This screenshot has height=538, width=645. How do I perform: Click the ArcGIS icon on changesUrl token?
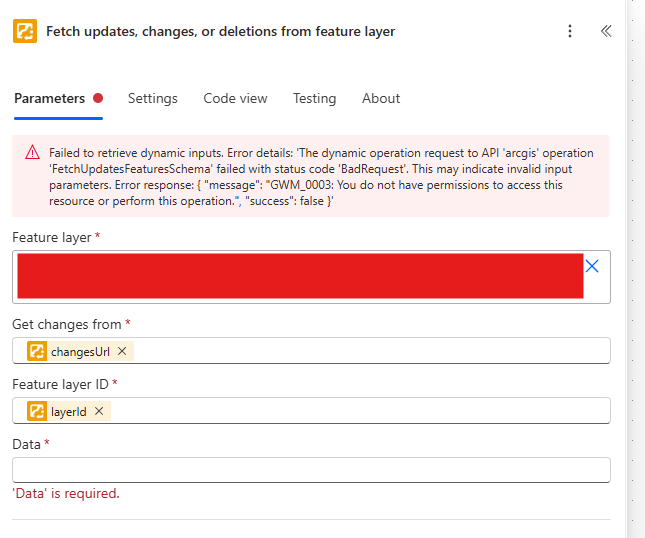tap(37, 351)
